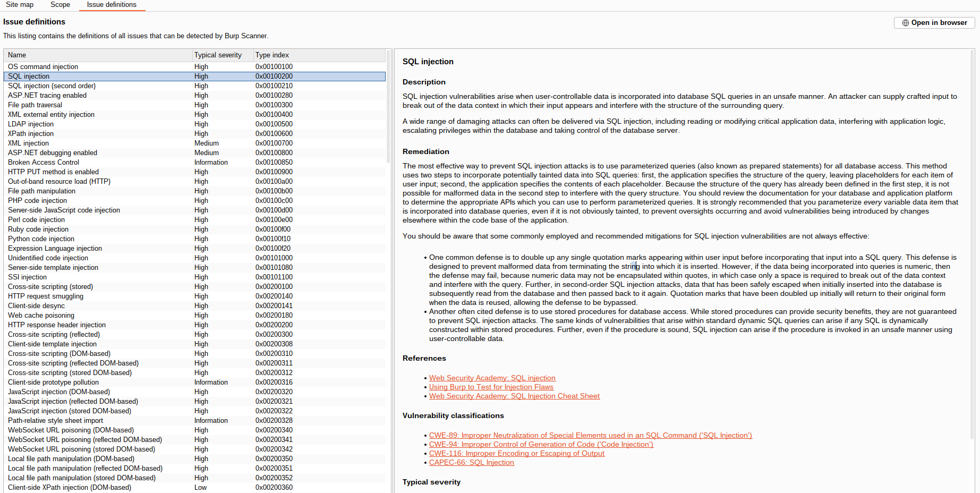Select the Expression Language injection row
This screenshot has height=493, width=980.
click(194, 249)
